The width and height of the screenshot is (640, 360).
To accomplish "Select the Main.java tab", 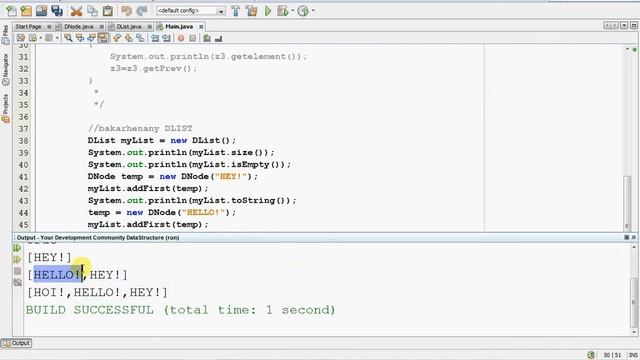I will coord(179,27).
